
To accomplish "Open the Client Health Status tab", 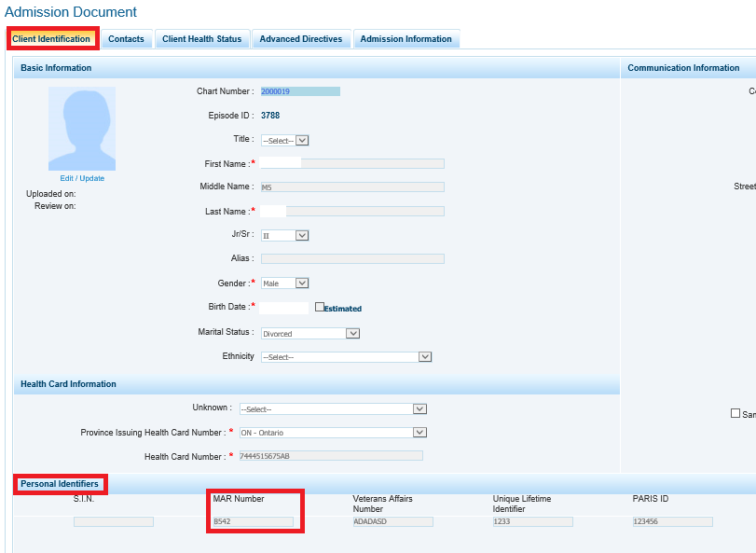I will point(201,39).
